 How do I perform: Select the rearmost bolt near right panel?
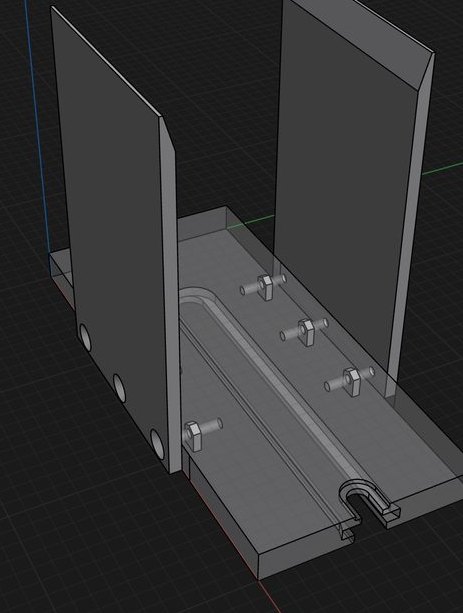click(263, 286)
